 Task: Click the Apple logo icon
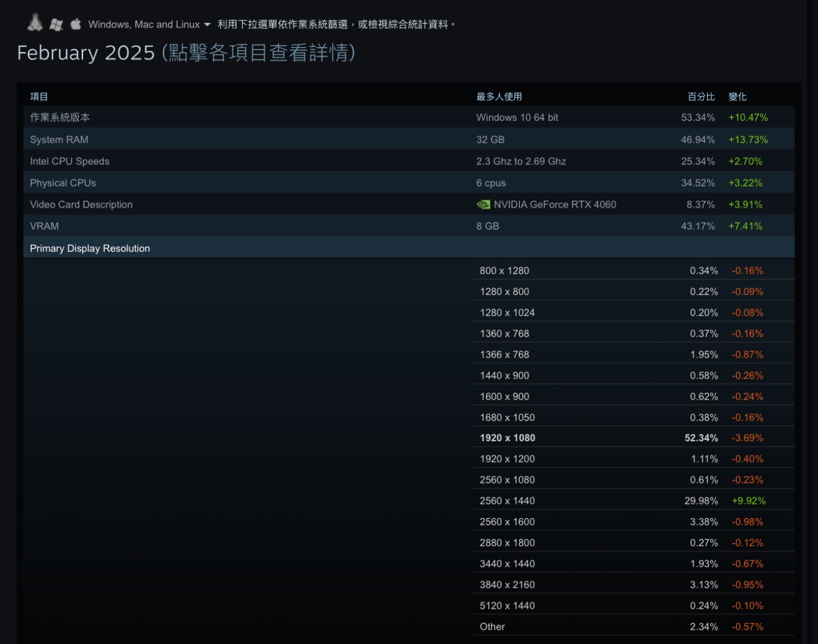76,24
